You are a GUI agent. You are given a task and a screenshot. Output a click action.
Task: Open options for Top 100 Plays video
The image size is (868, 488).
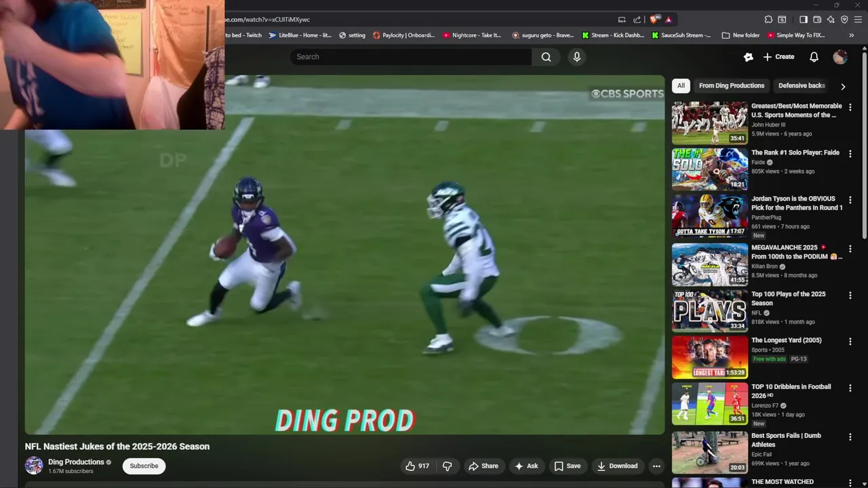point(850,296)
